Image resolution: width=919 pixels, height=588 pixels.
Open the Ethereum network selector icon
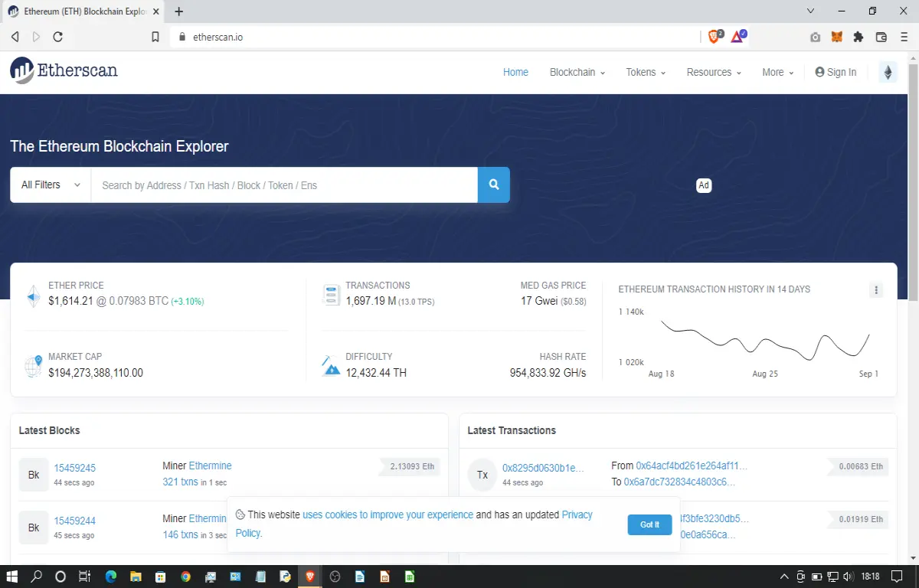click(x=888, y=72)
